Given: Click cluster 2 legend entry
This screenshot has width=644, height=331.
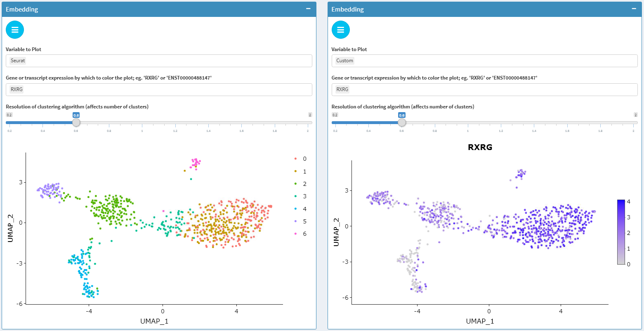Looking at the screenshot, I should 300,184.
